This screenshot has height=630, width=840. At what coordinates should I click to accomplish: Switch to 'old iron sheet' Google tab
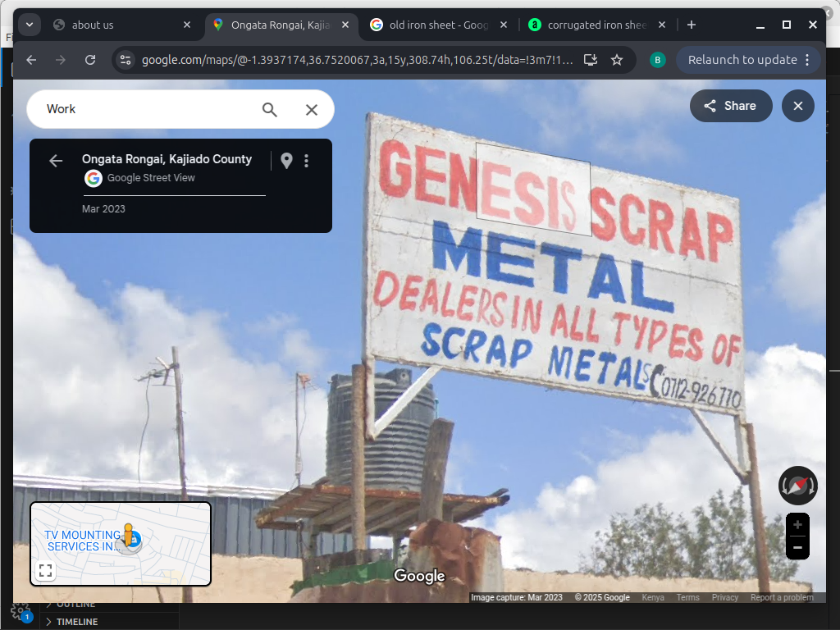tap(439, 25)
